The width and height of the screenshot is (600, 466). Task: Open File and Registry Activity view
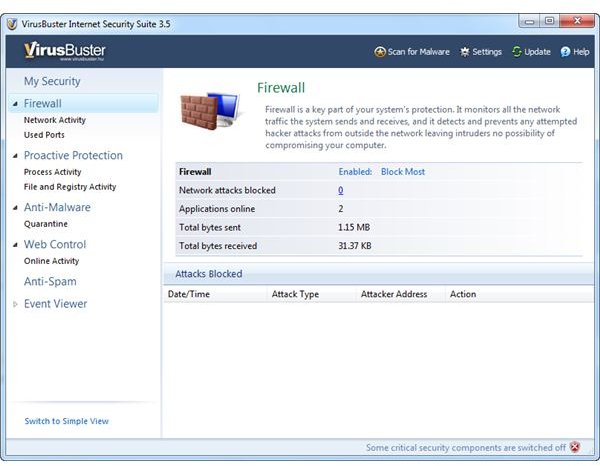click(x=70, y=187)
